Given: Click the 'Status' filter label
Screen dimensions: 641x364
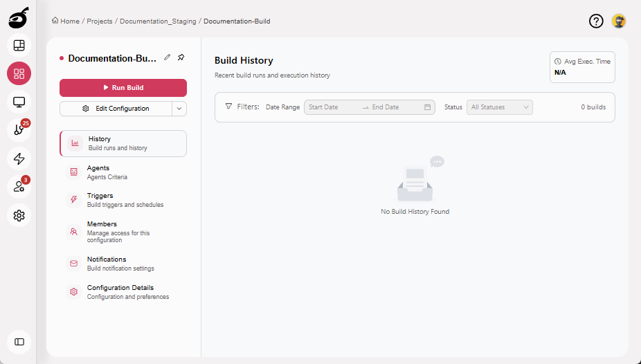Looking at the screenshot, I should click(x=453, y=107).
